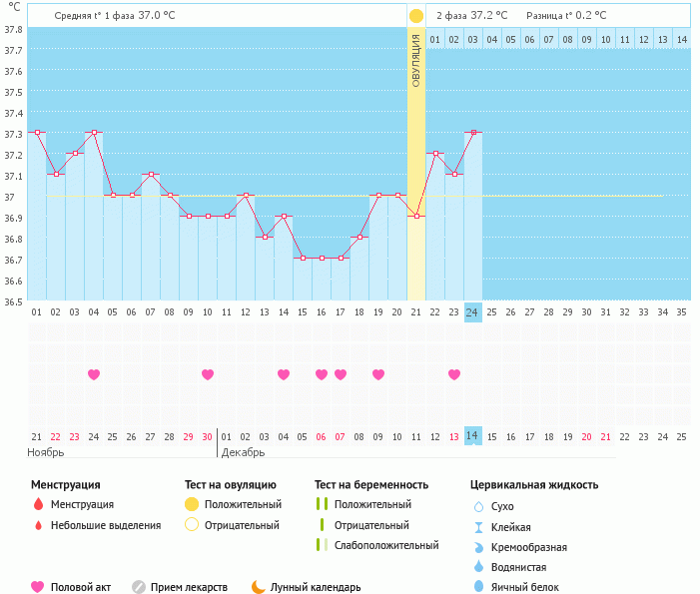This screenshot has width=700, height=594.
Task: Click the yellow Положительный ovulation test circle
Action: coord(192,504)
